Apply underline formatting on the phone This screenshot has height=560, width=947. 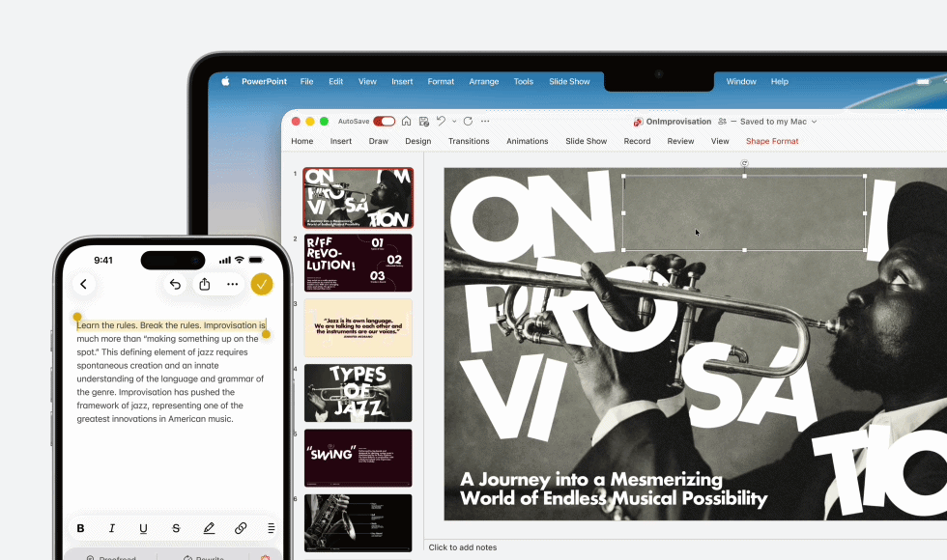(x=143, y=529)
